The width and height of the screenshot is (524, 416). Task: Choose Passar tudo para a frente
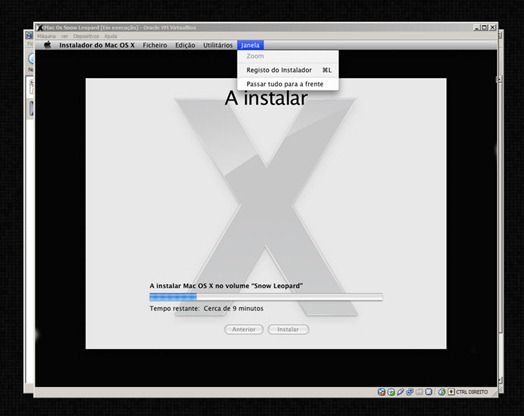pos(288,84)
